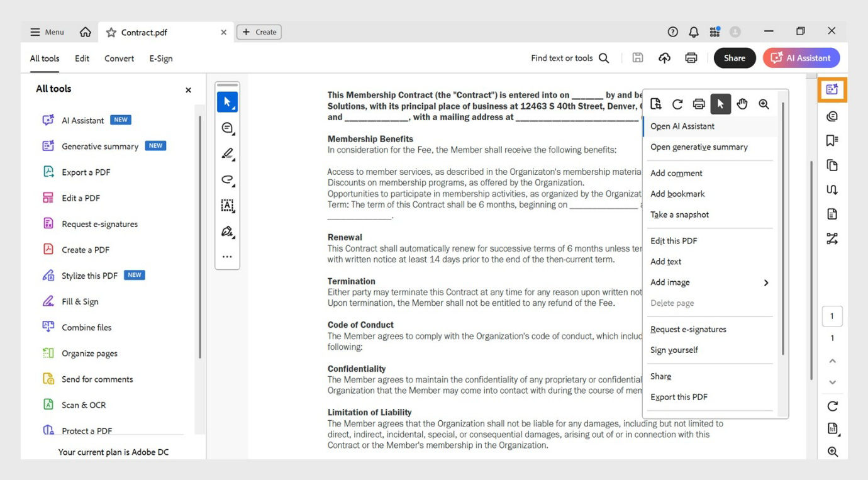Print the document using the print icon

[699, 104]
